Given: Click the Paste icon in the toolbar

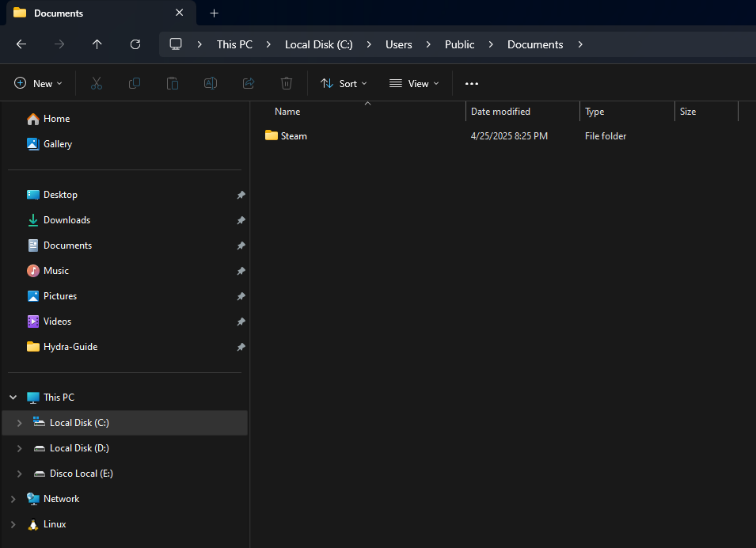Looking at the screenshot, I should pos(173,83).
